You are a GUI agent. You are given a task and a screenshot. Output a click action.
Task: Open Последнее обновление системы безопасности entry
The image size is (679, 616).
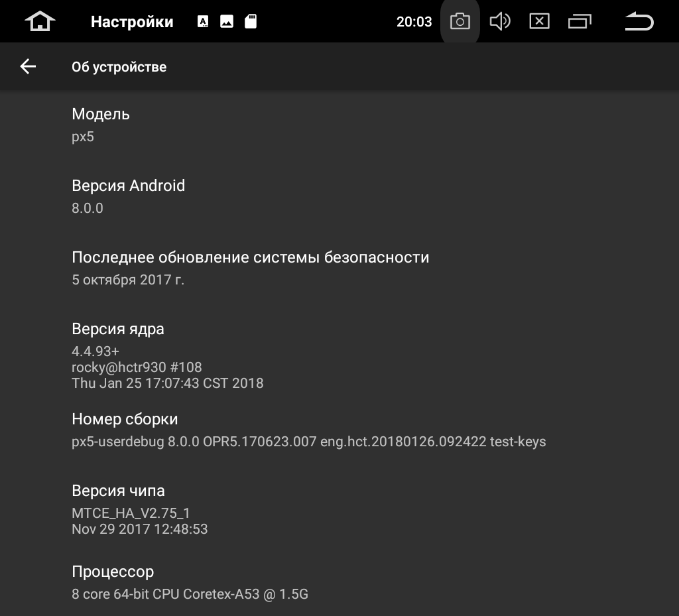click(x=339, y=268)
